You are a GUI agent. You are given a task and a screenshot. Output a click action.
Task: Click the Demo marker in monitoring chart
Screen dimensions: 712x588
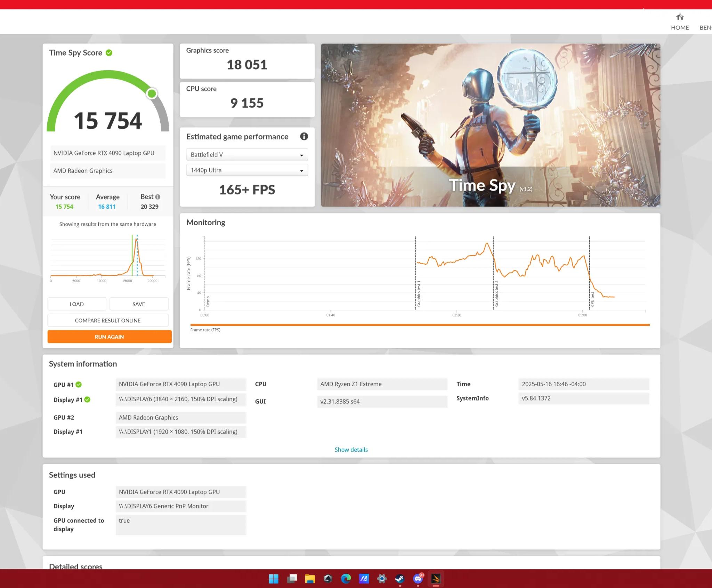coord(208,301)
